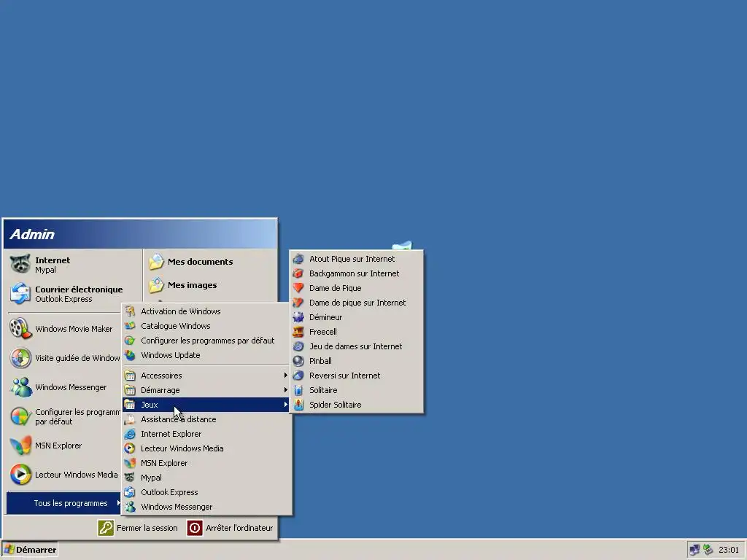The image size is (747, 560).
Task: Launch Spider Solitaire icon
Action: (298, 405)
